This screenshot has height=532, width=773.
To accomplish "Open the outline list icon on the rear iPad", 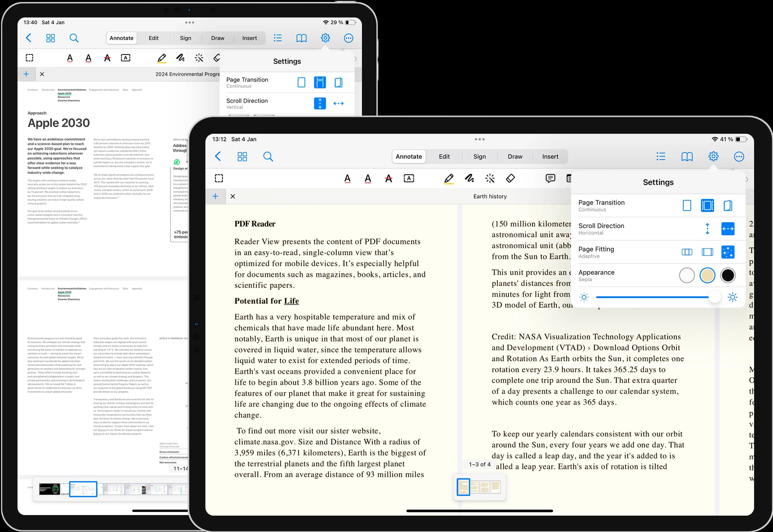I will [x=278, y=38].
